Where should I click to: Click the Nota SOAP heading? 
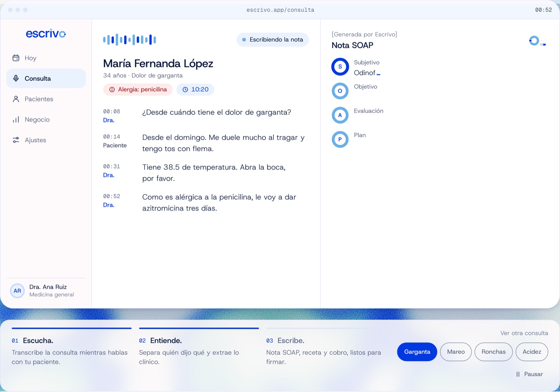[x=352, y=45]
